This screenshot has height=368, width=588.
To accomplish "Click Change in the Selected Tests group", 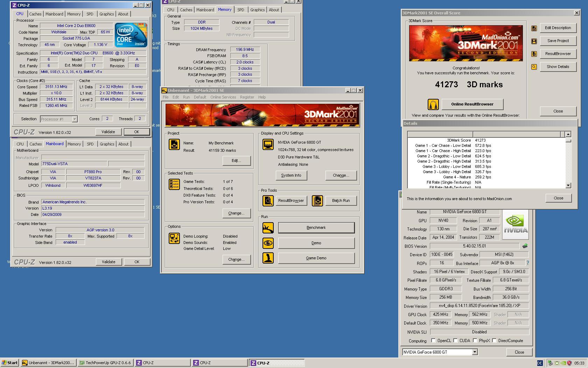I will click(x=236, y=213).
